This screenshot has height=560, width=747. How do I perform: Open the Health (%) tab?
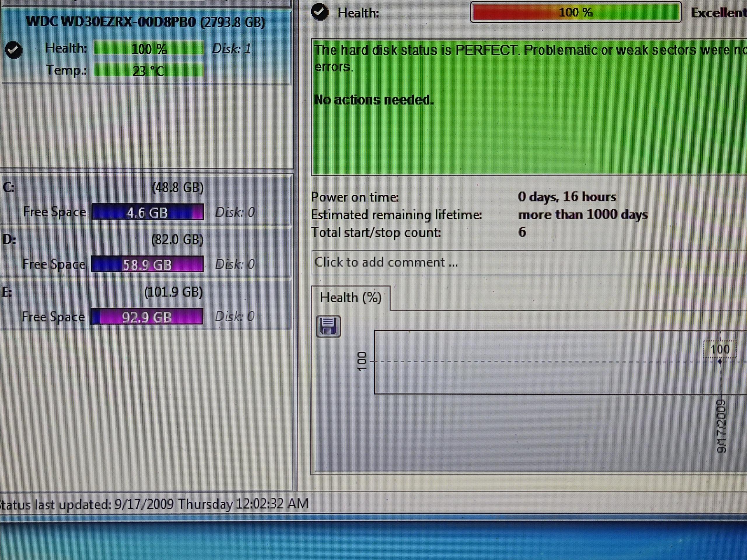(x=351, y=298)
